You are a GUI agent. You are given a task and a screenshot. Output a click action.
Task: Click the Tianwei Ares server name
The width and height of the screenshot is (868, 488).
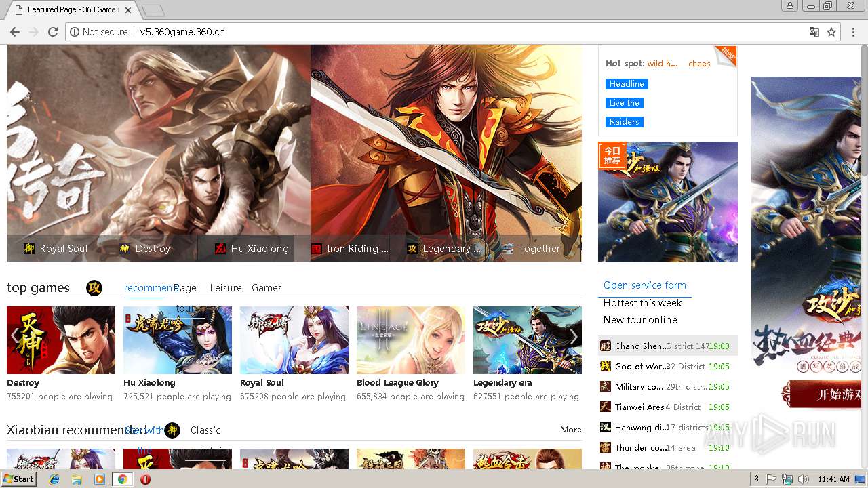coord(639,407)
